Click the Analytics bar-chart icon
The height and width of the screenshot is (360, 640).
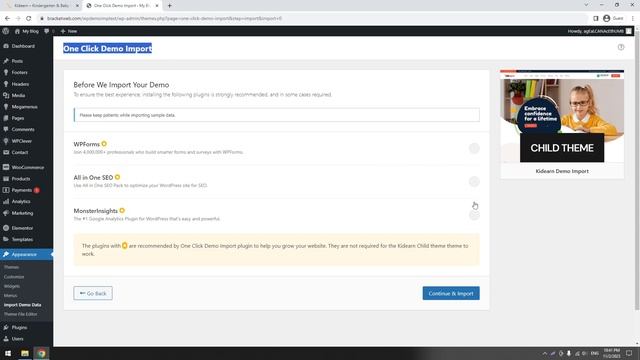pos(6,202)
